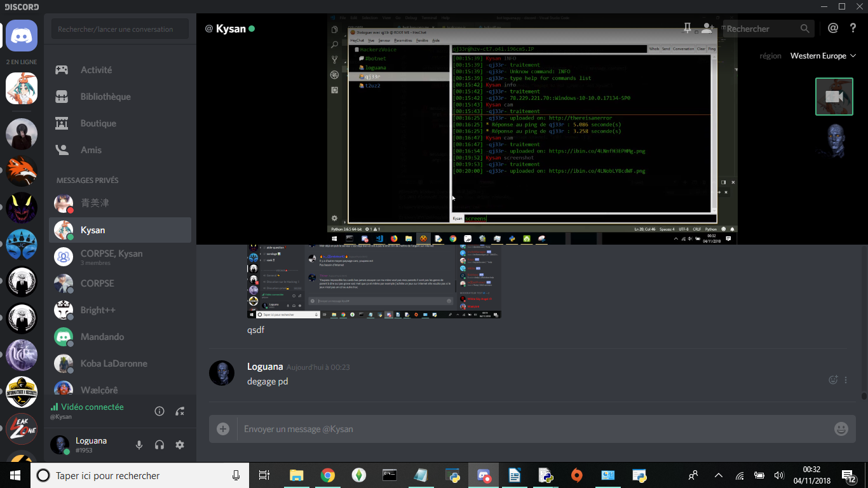The height and width of the screenshot is (488, 868).
Task: Open CORPSE, Kysan group conversation
Action: point(120,257)
